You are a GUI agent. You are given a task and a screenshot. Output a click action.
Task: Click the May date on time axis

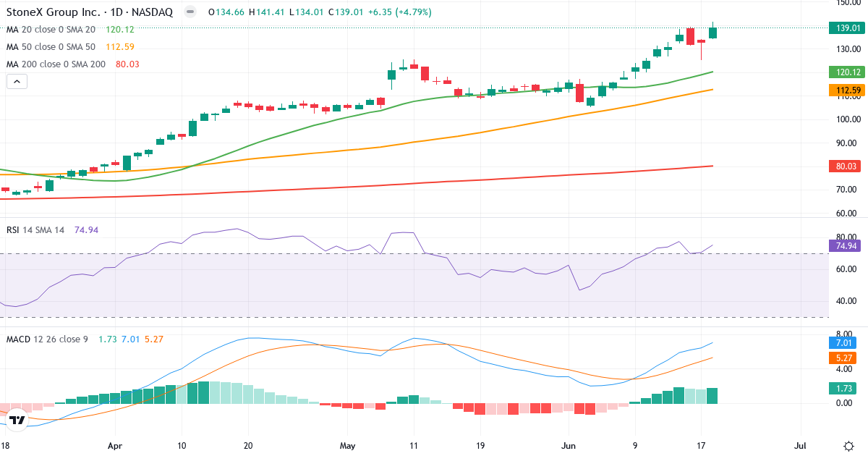(348, 447)
